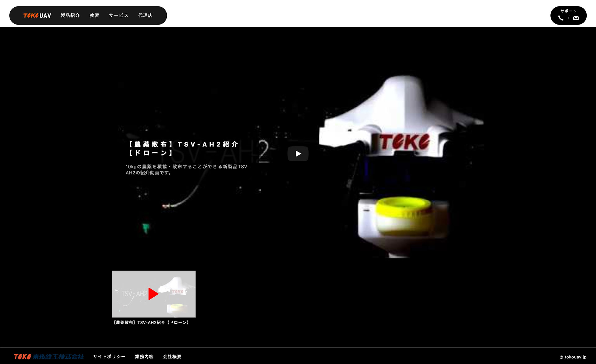The image size is (596, 364).
Task: Open the 業務内容 footer link
Action: [144, 357]
